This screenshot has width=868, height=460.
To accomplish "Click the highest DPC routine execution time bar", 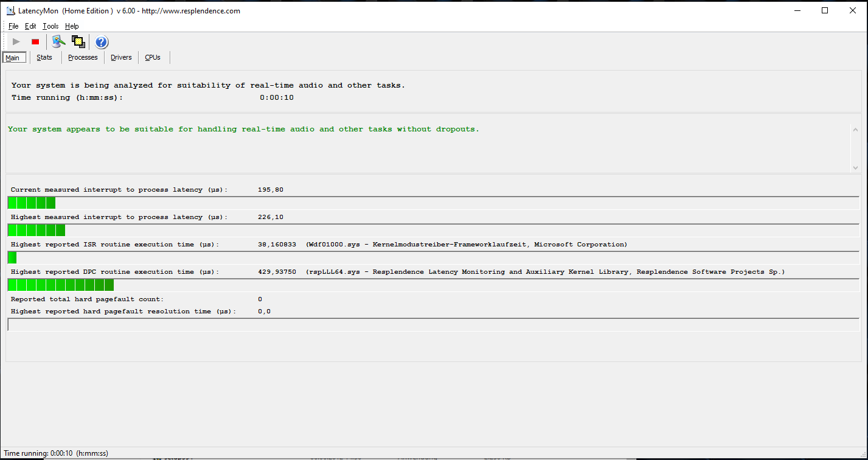I will click(61, 285).
